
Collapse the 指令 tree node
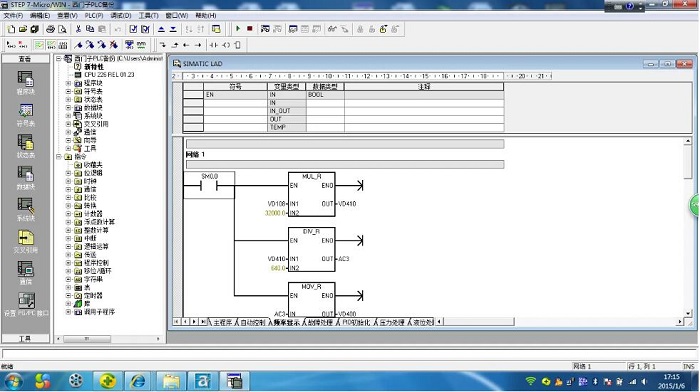coord(58,157)
